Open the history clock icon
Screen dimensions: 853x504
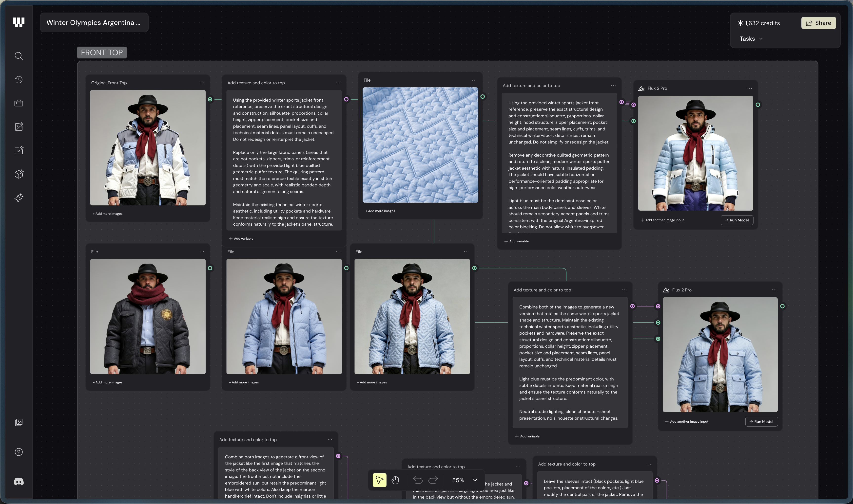click(x=19, y=79)
